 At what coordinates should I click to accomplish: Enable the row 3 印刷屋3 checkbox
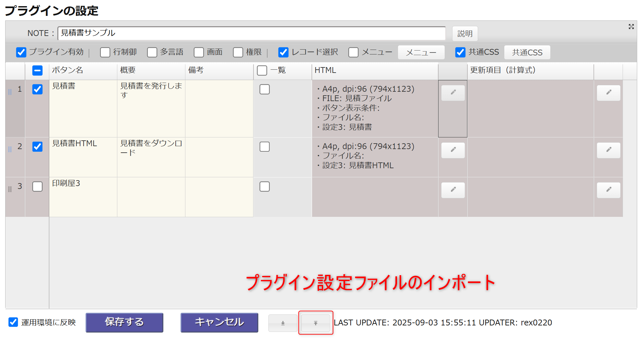coord(38,186)
